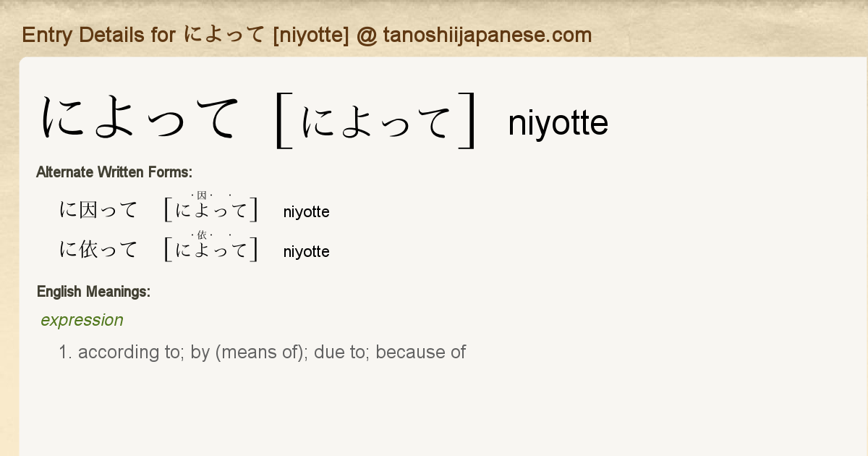Click the English Meanings heading

[x=93, y=292]
